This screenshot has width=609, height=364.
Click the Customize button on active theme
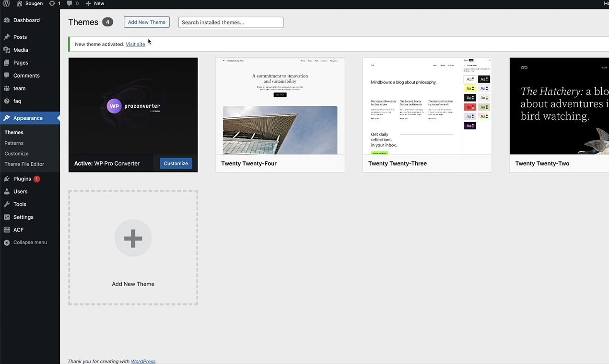click(x=176, y=163)
